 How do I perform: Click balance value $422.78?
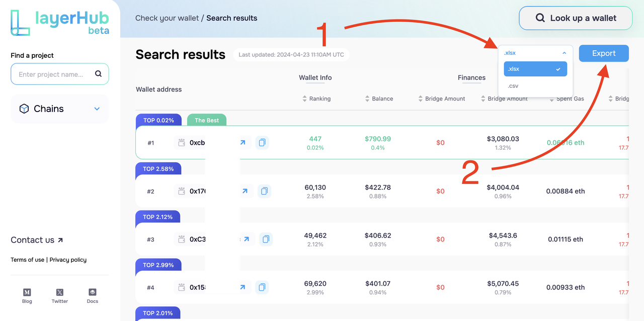[x=378, y=187]
